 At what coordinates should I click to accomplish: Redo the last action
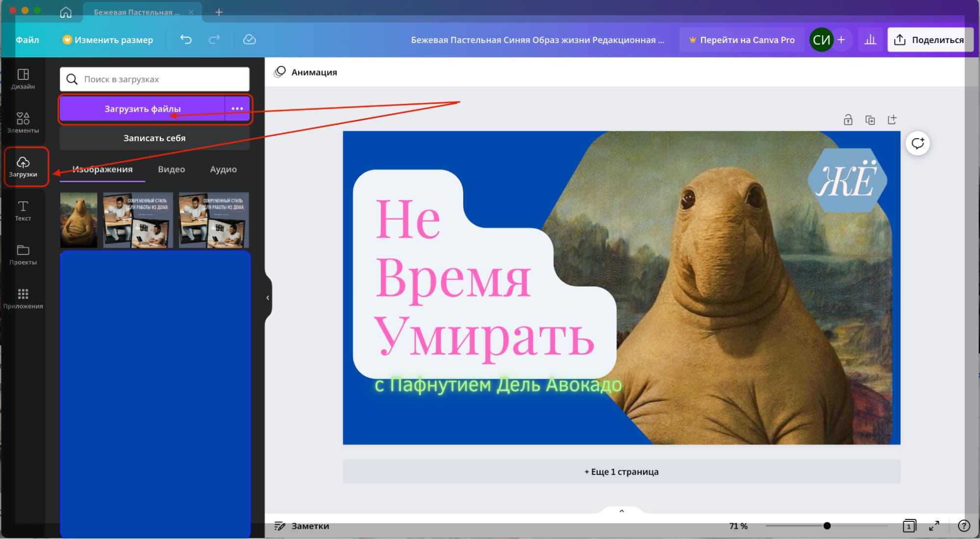click(214, 39)
